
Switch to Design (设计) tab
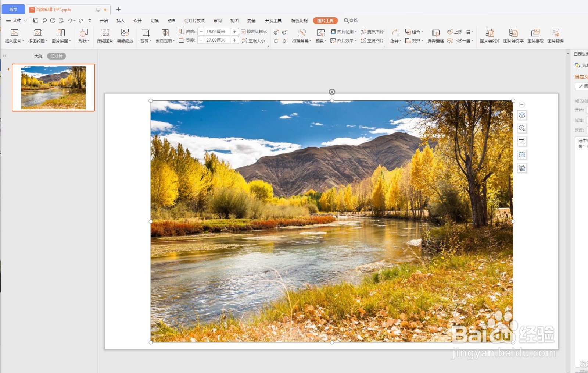137,21
